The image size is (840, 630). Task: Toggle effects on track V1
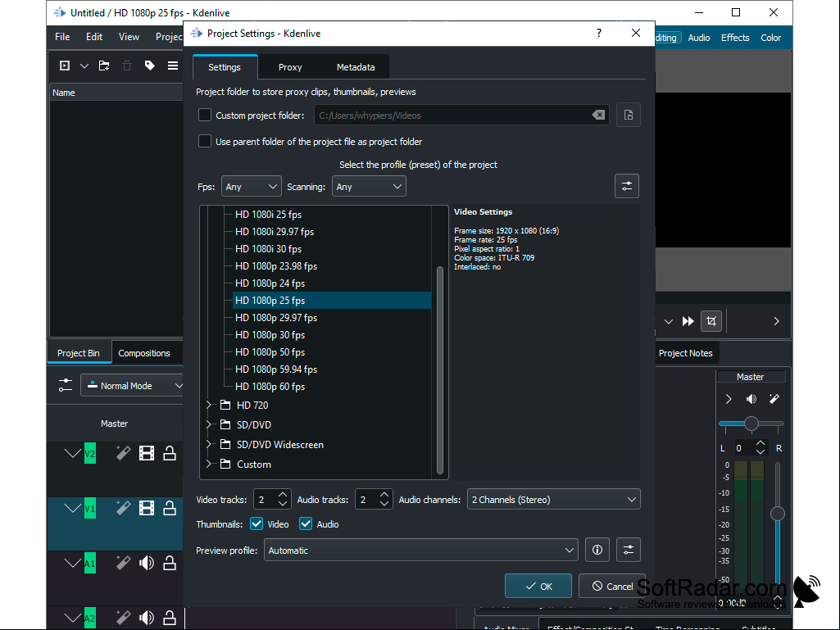tap(123, 508)
